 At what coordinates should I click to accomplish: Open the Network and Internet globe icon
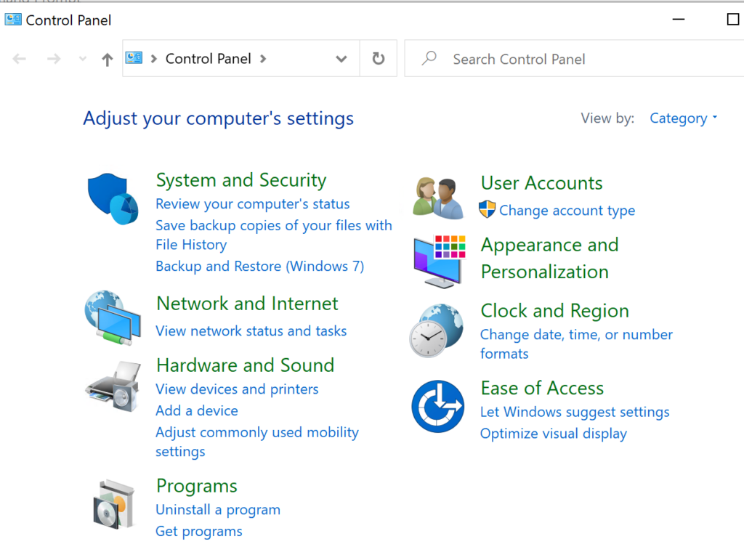tap(113, 317)
